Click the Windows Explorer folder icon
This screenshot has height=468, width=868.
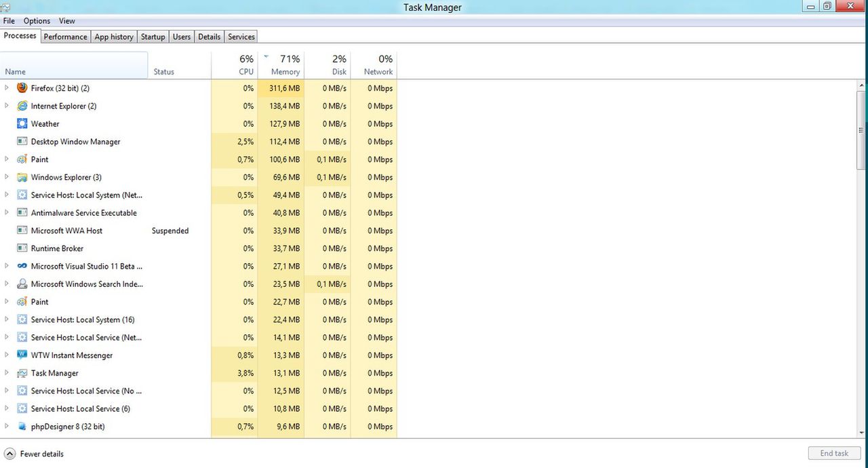pos(22,177)
